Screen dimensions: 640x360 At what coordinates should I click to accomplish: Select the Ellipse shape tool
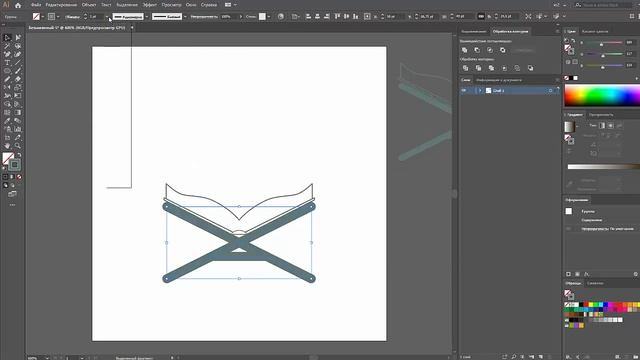click(x=7, y=71)
